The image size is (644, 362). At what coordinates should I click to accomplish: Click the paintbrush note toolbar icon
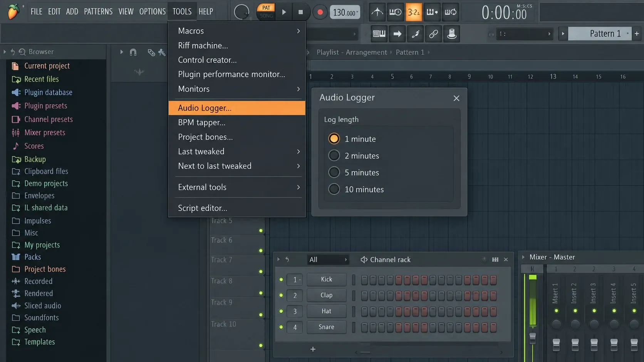415,34
